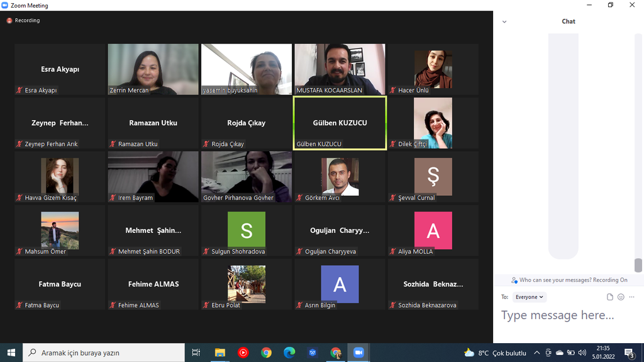
Task: Click the Chat panel title
Action: point(569,21)
